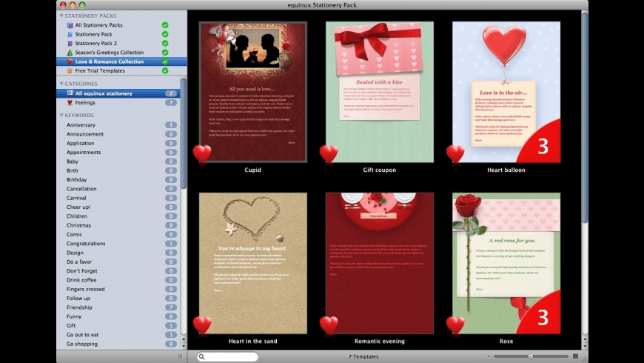Click the magnifier icon in search field
The width and height of the screenshot is (644, 363).
[x=201, y=356]
